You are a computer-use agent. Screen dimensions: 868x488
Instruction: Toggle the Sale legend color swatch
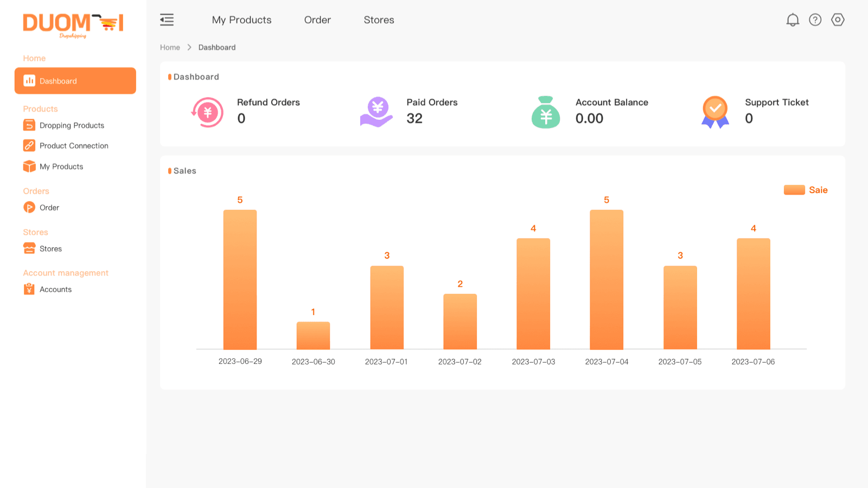(794, 190)
